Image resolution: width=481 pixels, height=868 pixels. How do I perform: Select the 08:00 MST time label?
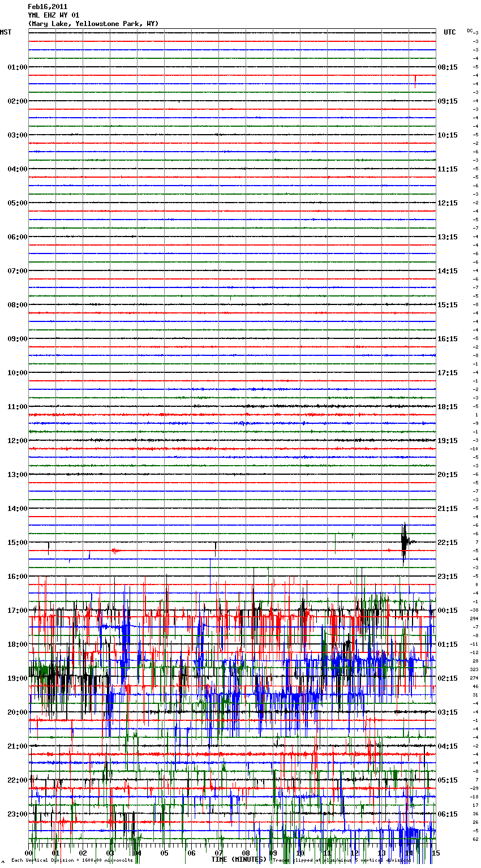17,305
